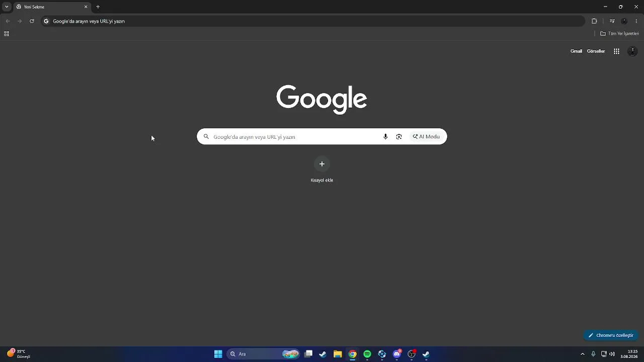The height and width of the screenshot is (362, 644).
Task: Open Task View in the taskbar
Action: click(x=308, y=354)
